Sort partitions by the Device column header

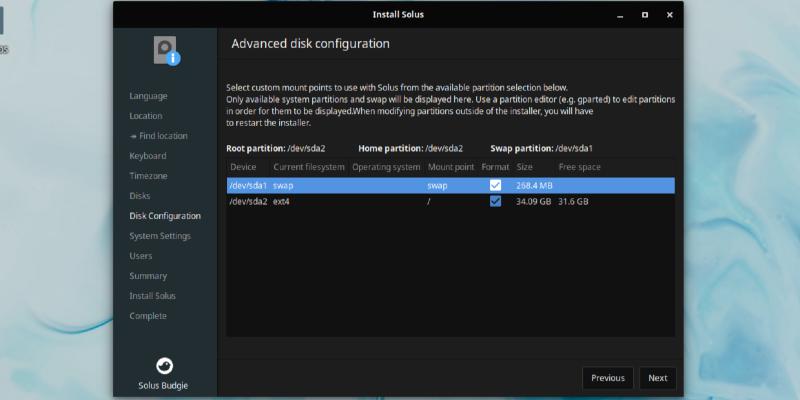tap(244, 167)
